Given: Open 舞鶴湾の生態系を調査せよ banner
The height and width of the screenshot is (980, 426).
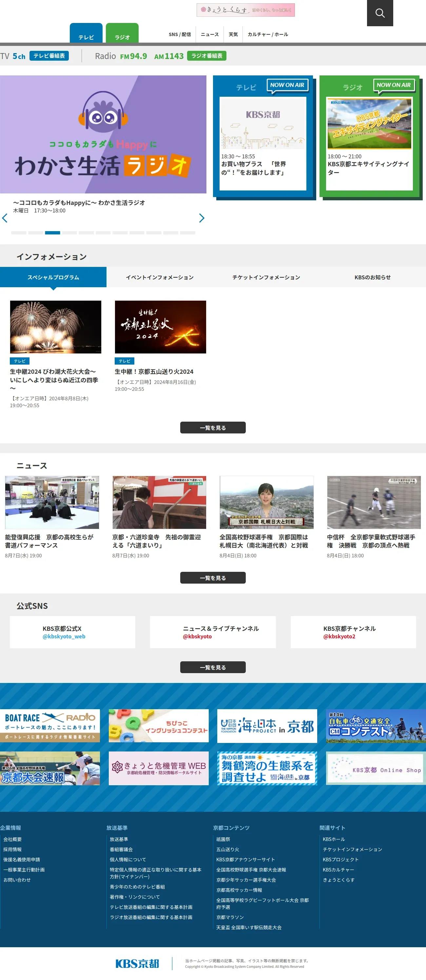Looking at the screenshot, I should pos(267,768).
